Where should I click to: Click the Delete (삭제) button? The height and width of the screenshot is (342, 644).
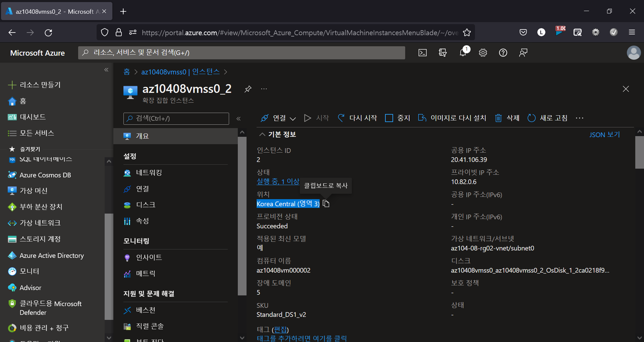coord(507,118)
